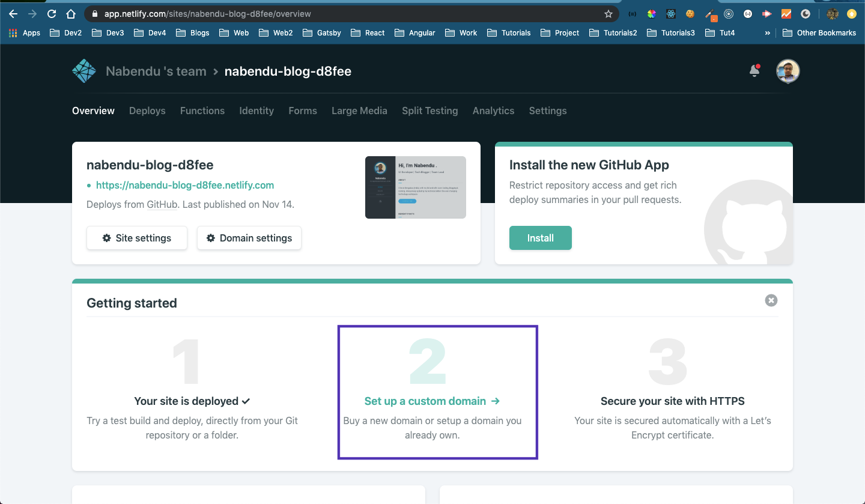The width and height of the screenshot is (865, 504).
Task: Dismiss the Getting started panel
Action: (771, 300)
